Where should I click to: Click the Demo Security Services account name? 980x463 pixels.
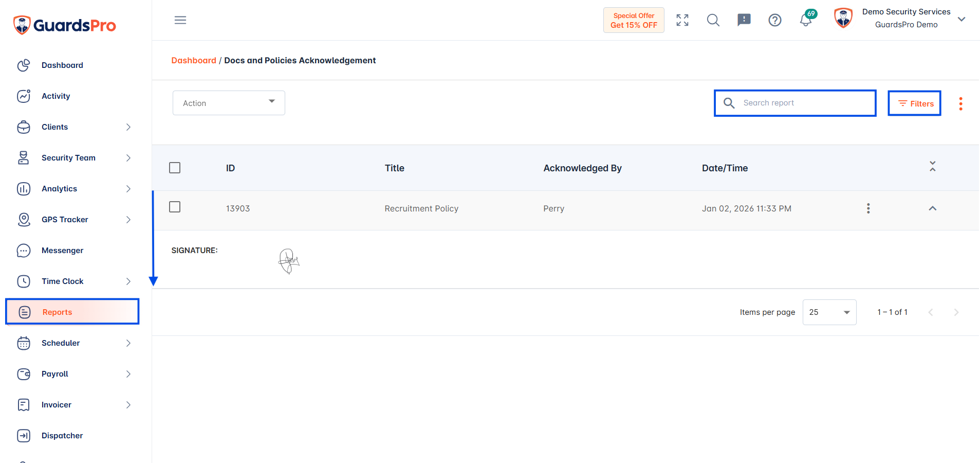click(907, 11)
